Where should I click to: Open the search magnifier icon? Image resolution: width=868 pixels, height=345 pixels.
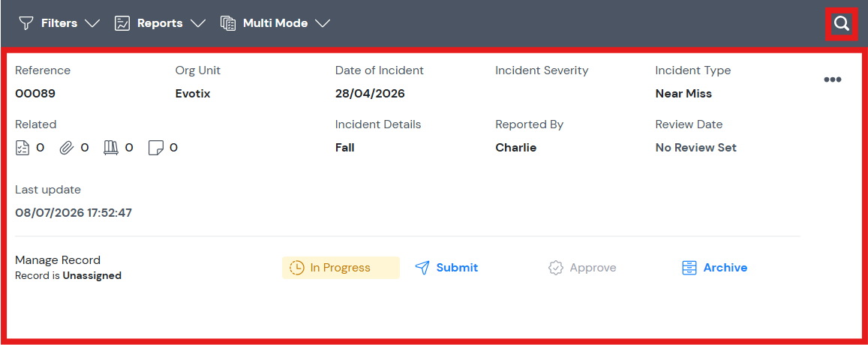[842, 24]
